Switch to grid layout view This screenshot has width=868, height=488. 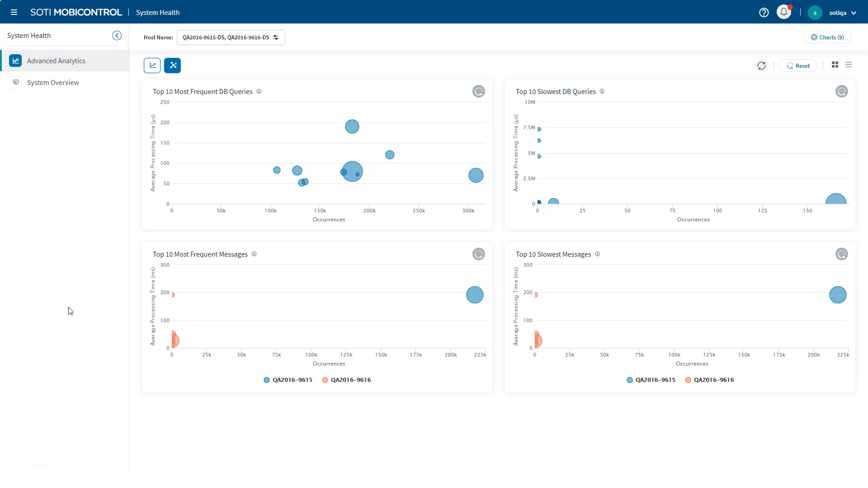pyautogui.click(x=835, y=65)
